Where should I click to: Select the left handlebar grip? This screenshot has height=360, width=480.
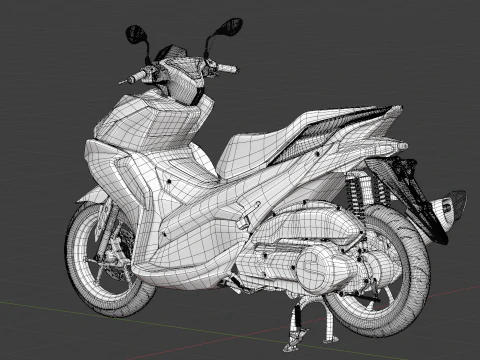click(138, 76)
